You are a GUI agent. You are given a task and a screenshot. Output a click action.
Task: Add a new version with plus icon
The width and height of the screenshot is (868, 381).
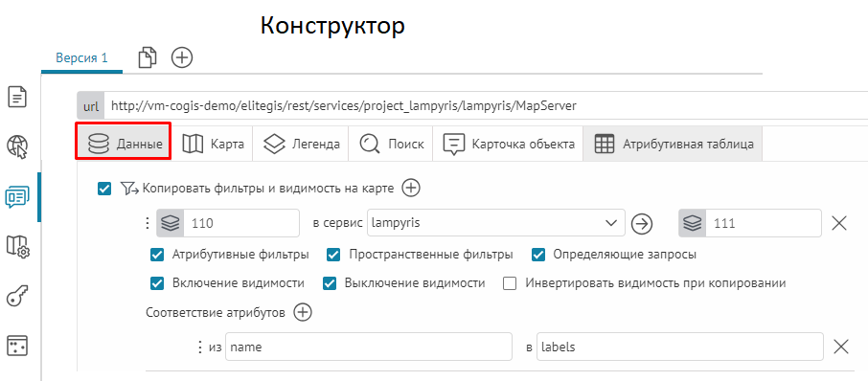(x=182, y=57)
